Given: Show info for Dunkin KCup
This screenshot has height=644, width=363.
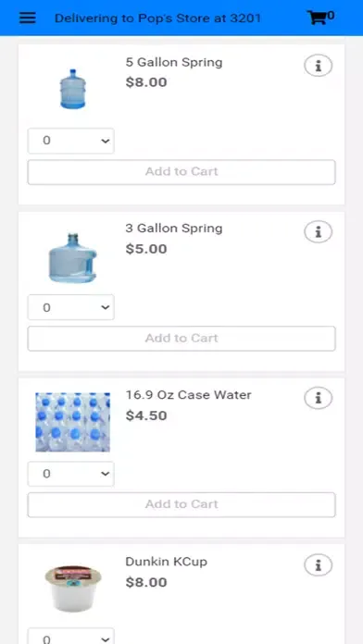Looking at the screenshot, I should pos(319,565).
